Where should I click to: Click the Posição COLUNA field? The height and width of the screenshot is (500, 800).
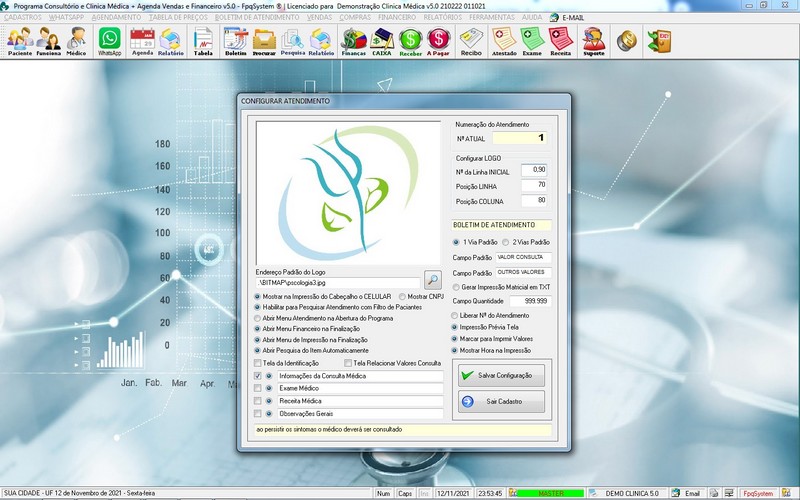[534, 201]
